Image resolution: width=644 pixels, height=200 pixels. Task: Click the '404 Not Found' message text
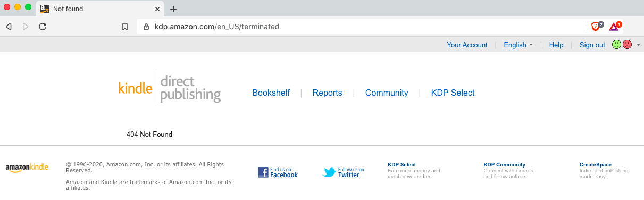coord(149,134)
